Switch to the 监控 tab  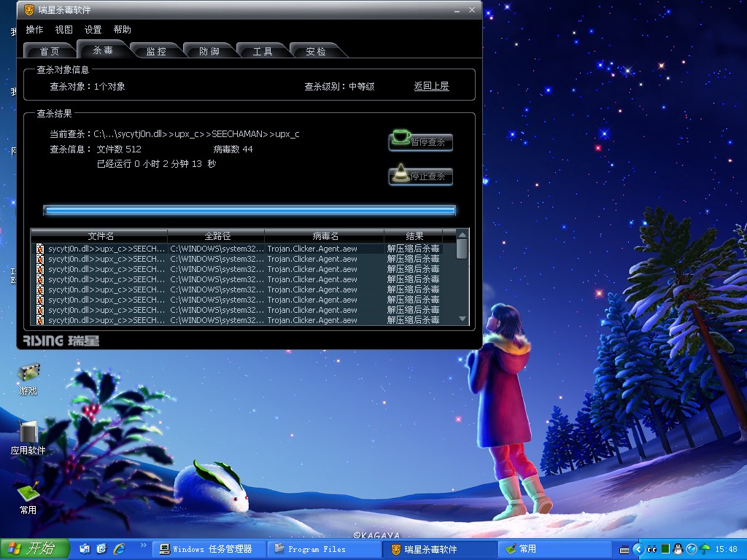156,51
